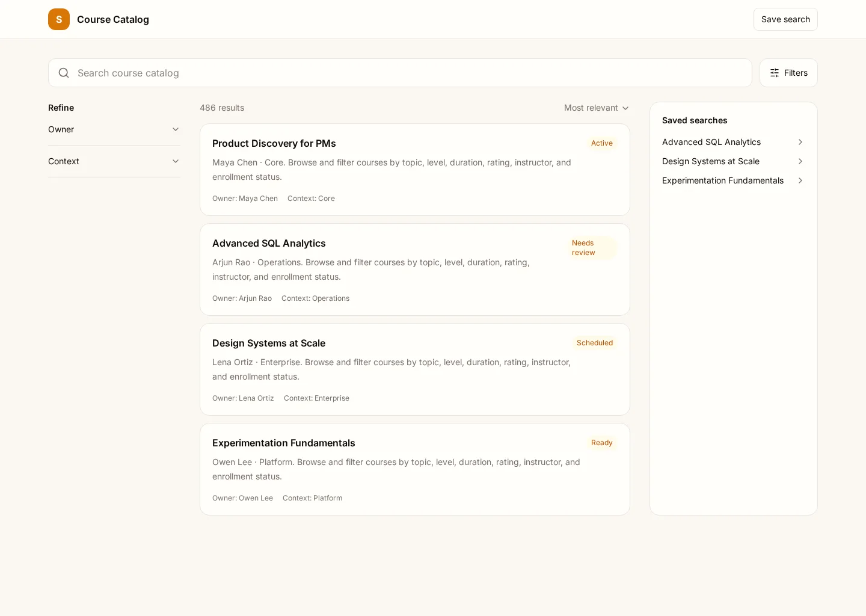Image resolution: width=866 pixels, height=616 pixels.
Task: Open saved search Advanced SQL Analytics
Action: [x=734, y=142]
